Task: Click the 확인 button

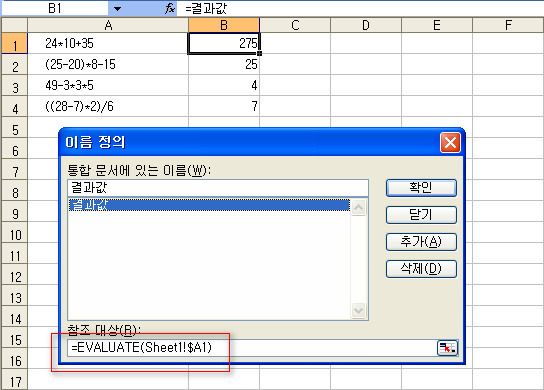Action: (x=421, y=188)
